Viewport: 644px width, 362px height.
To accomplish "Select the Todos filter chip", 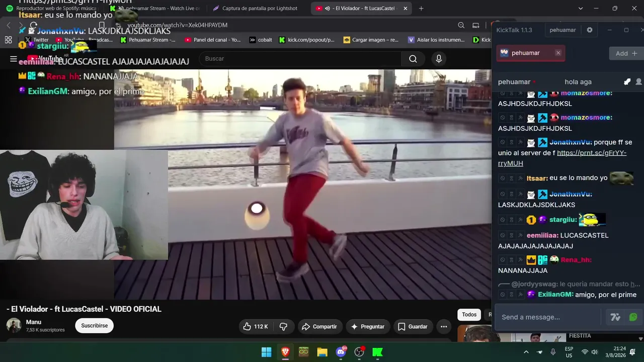I will click(469, 315).
